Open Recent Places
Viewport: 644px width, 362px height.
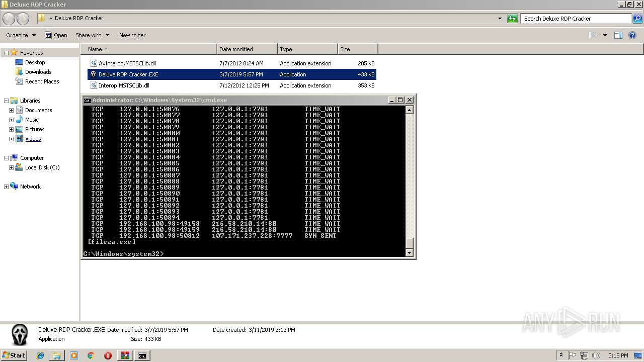[42, 81]
